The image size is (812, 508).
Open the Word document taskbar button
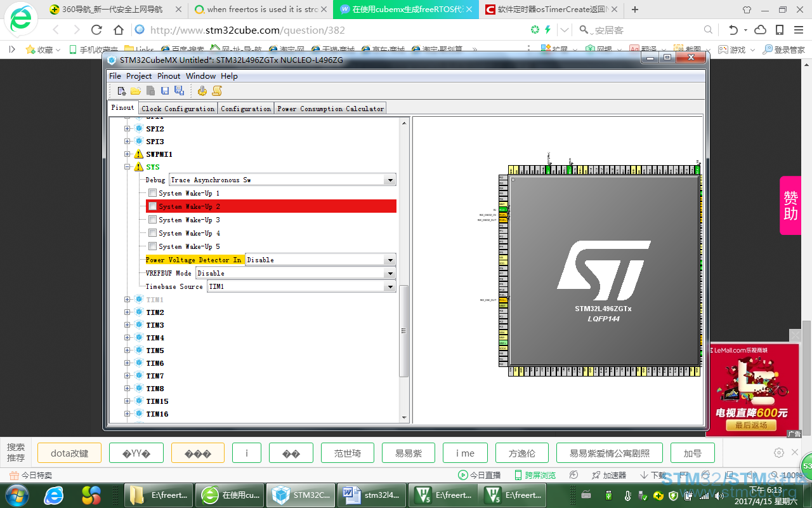click(372, 495)
